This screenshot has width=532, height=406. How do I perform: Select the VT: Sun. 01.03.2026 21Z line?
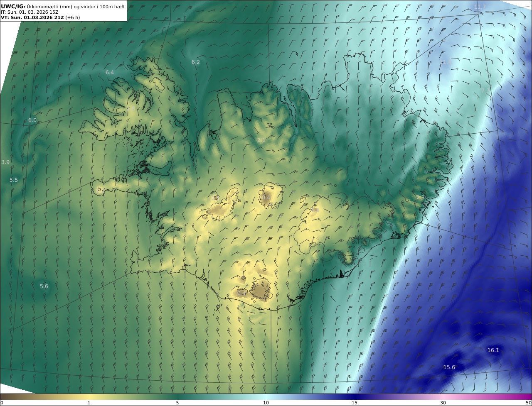coord(32,17)
